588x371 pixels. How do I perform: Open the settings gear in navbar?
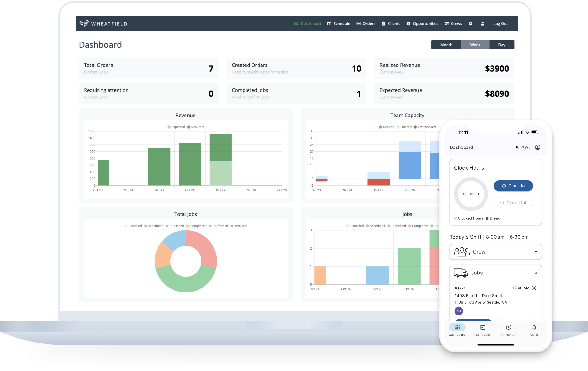tap(470, 24)
